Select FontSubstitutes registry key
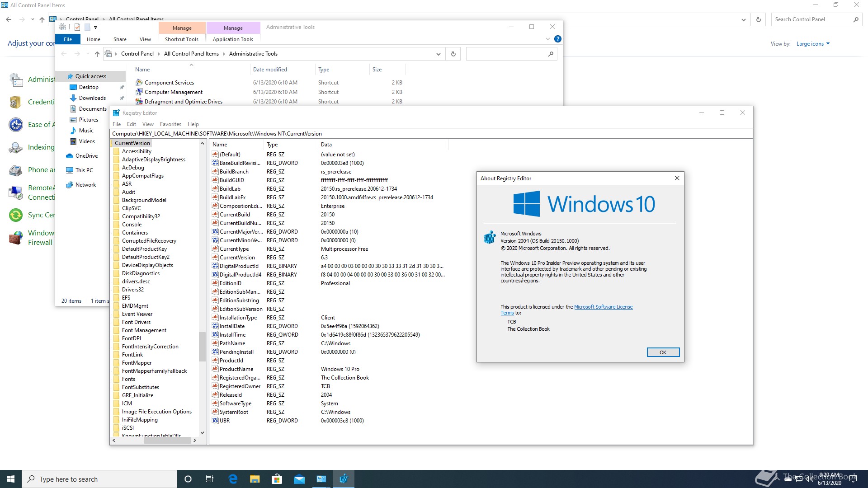The height and width of the screenshot is (488, 868). pos(140,387)
